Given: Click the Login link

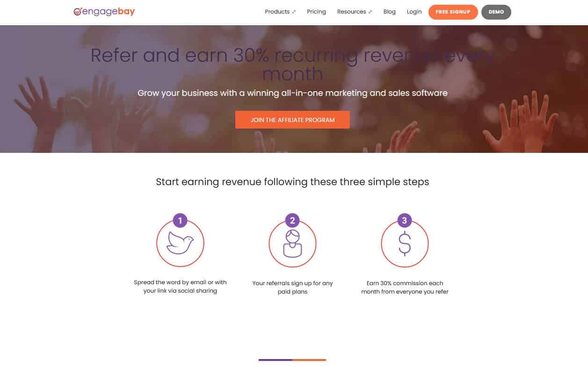Looking at the screenshot, I should coord(414,12).
